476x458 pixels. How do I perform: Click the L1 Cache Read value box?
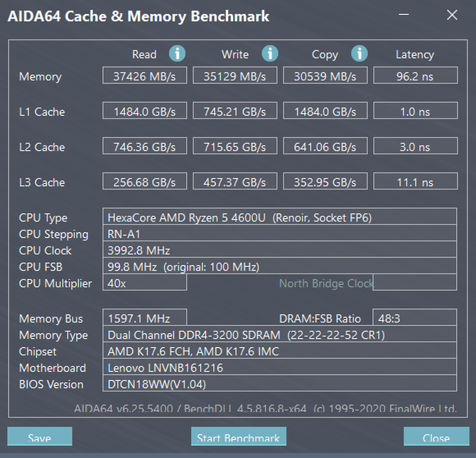pyautogui.click(x=144, y=111)
